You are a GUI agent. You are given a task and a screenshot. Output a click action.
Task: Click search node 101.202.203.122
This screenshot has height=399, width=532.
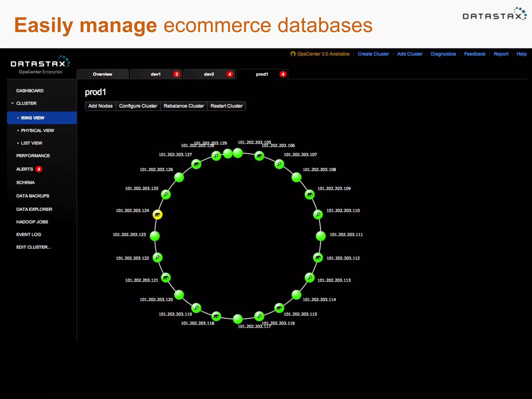[x=157, y=258]
